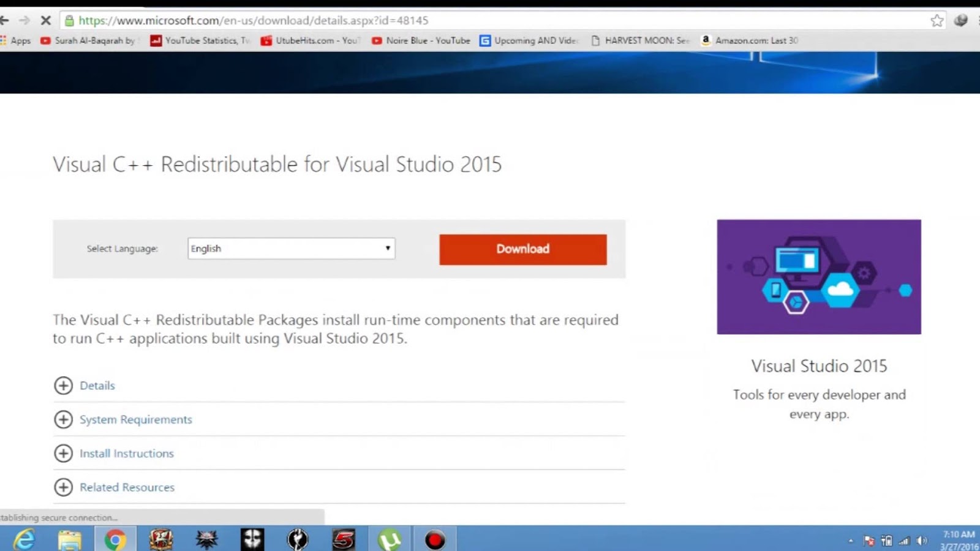980x551 pixels.
Task: Go back using the browser back arrow
Action: (x=4, y=20)
